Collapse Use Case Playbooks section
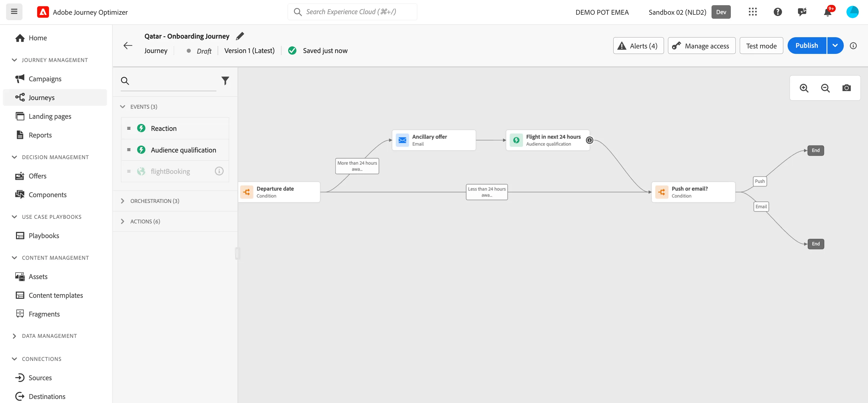The image size is (868, 403). 14,217
